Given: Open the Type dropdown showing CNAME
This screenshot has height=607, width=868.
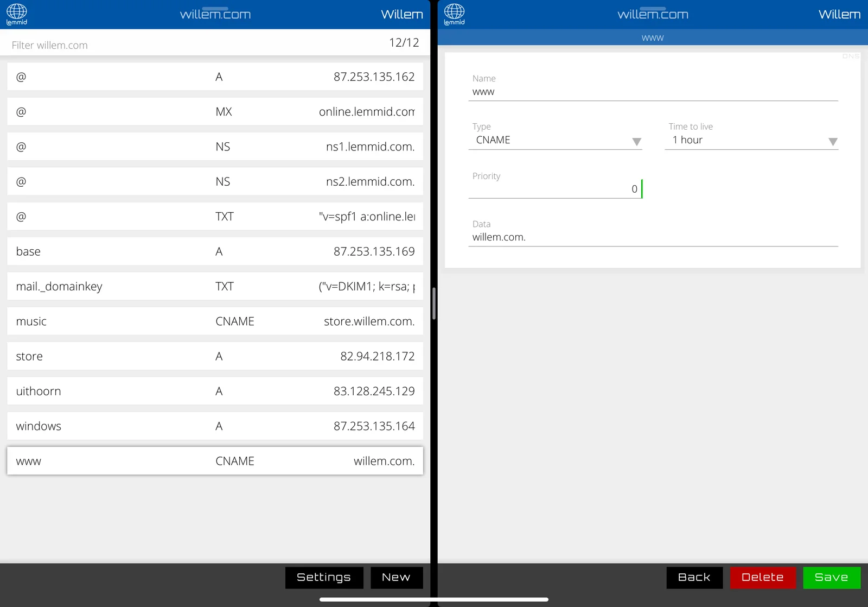Looking at the screenshot, I should point(556,140).
